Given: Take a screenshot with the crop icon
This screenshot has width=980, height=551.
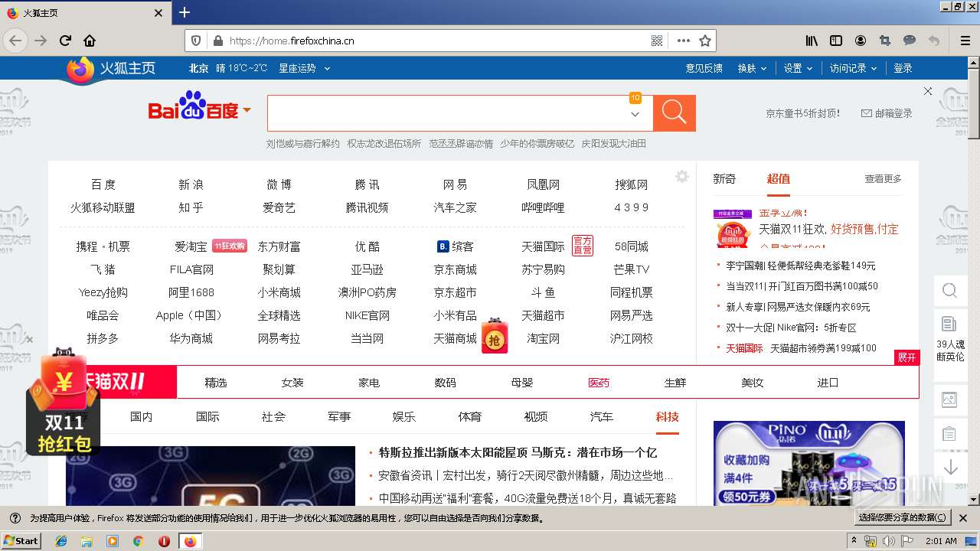Looking at the screenshot, I should coord(885,41).
